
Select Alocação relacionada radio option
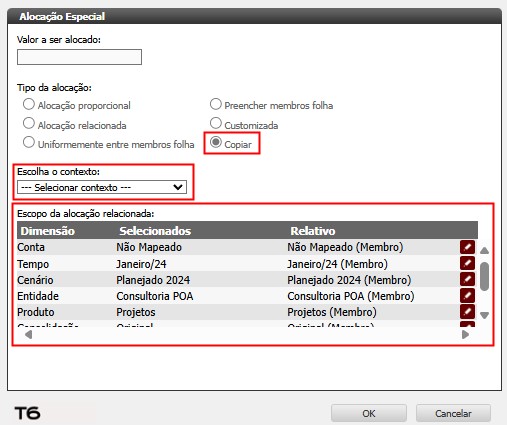tap(29, 123)
